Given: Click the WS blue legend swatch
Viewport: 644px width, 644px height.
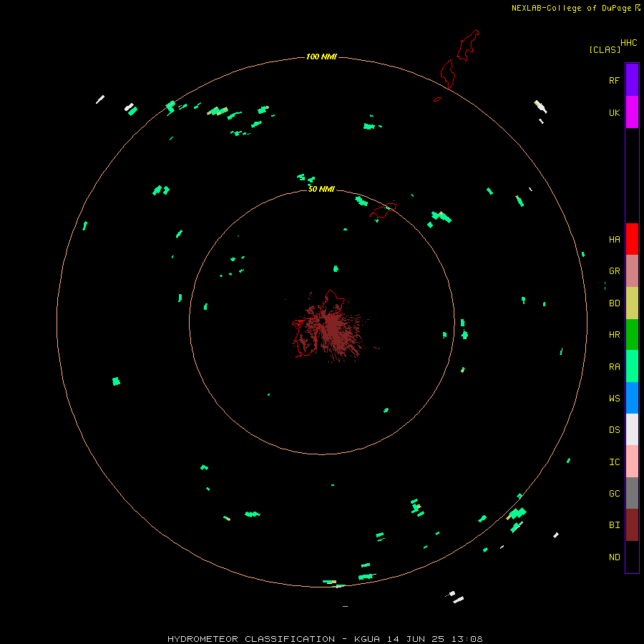Looking at the screenshot, I should point(632,398).
